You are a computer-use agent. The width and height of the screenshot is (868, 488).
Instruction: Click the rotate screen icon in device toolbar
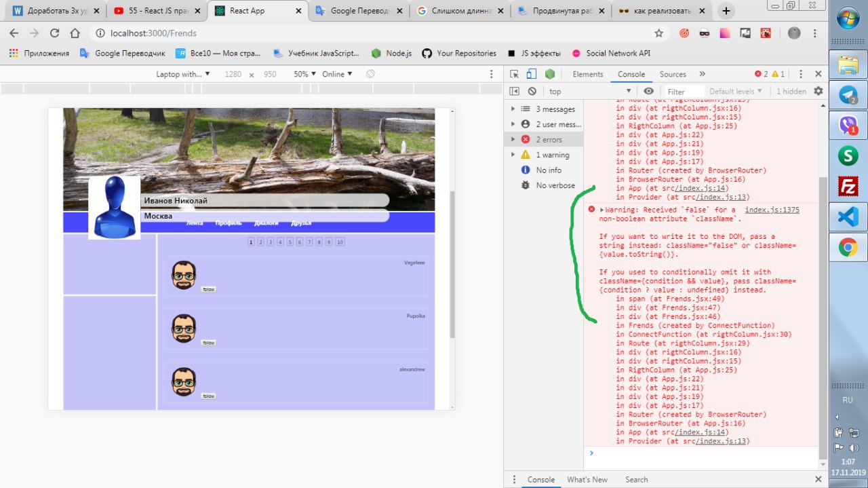pos(370,75)
